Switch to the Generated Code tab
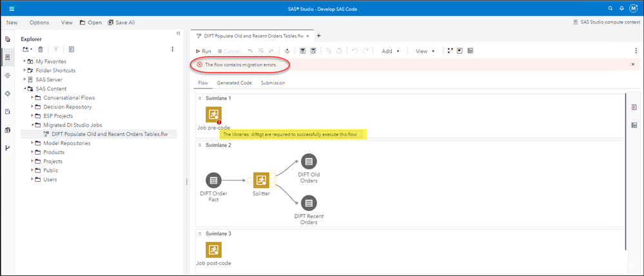 click(234, 83)
